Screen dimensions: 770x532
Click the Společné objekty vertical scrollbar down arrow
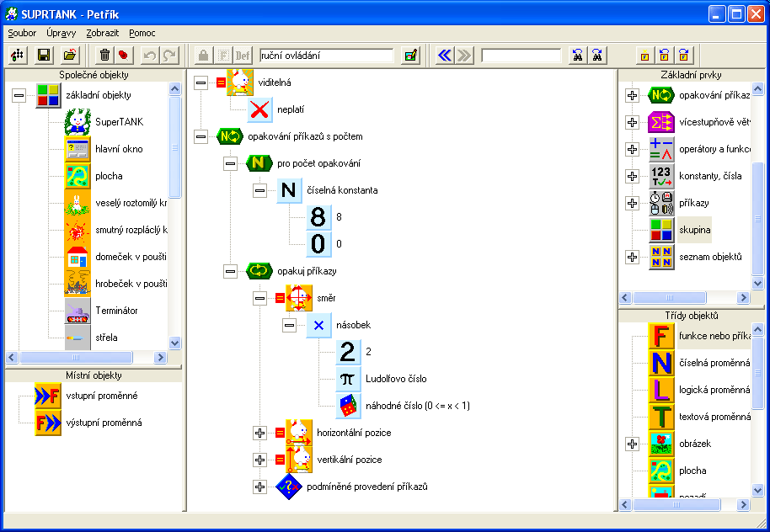175,343
